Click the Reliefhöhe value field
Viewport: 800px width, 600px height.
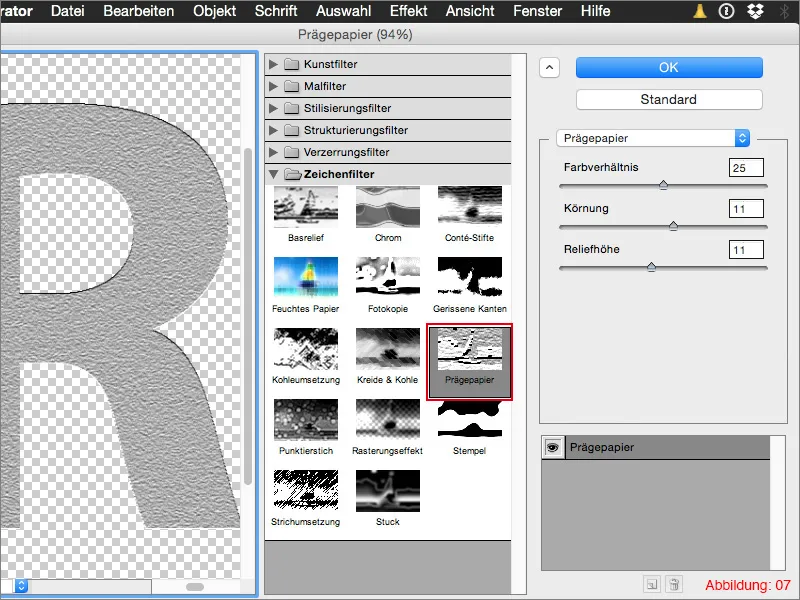746,249
